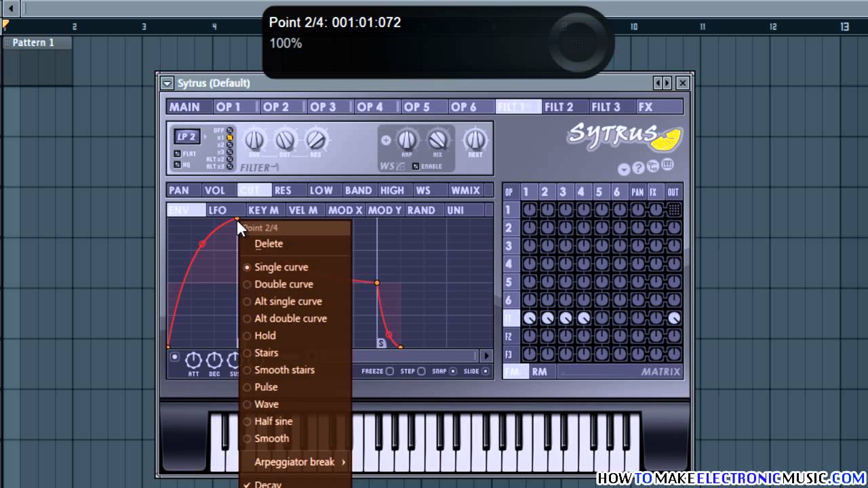
Task: Toggle the SNAP envelope option
Action: coord(453,371)
